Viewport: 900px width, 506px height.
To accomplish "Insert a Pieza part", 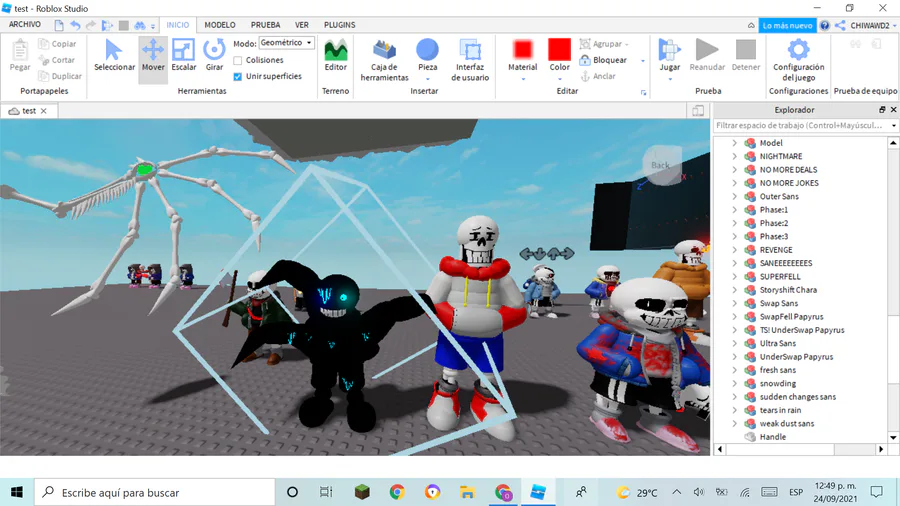I will 428,56.
